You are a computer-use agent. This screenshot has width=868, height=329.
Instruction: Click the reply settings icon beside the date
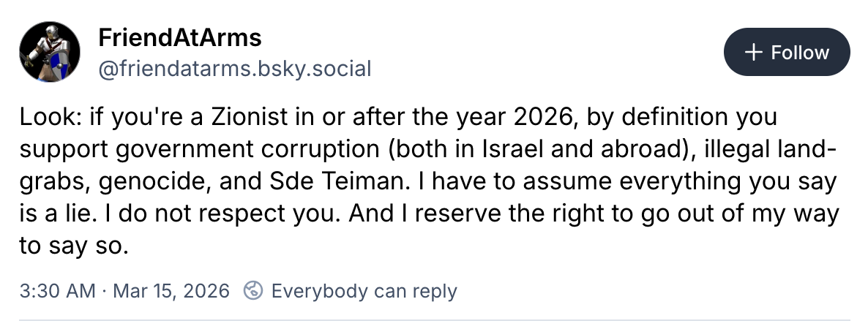pyautogui.click(x=253, y=291)
